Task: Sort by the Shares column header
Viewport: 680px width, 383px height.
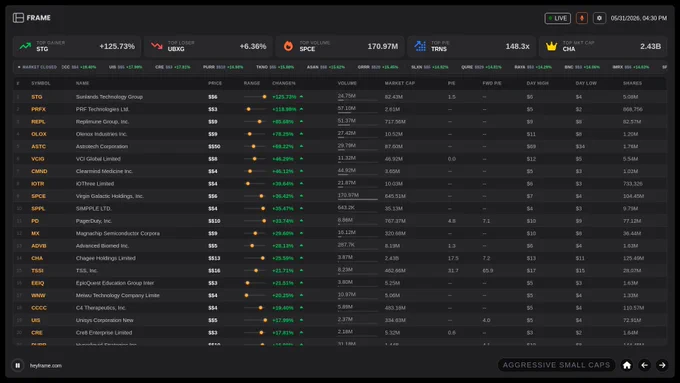Action: pos(632,83)
